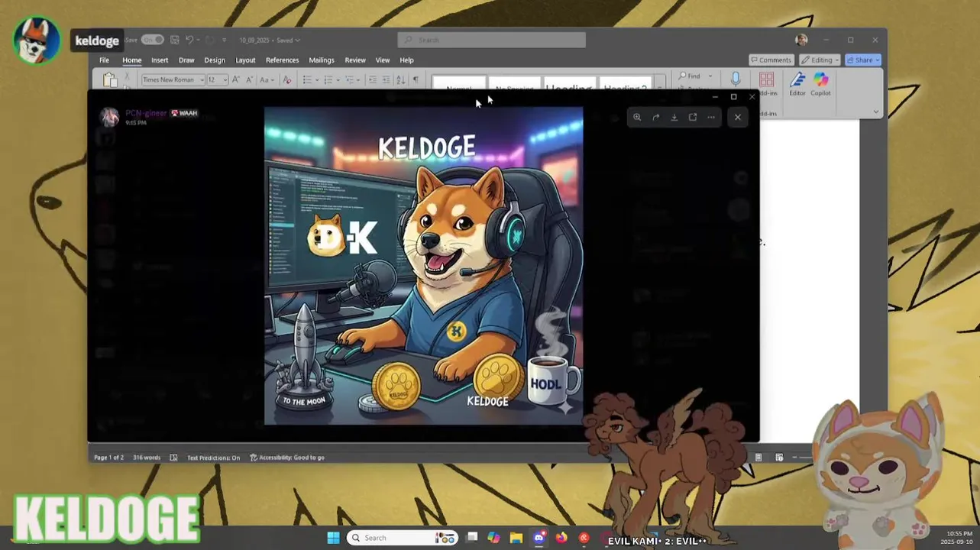This screenshot has width=980, height=550.
Task: Open Discord from the taskbar
Action: 539,538
